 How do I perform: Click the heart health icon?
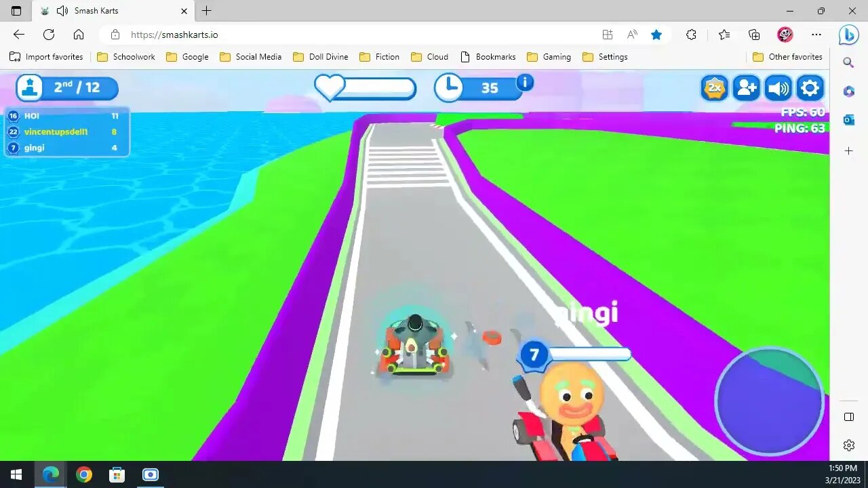[330, 87]
